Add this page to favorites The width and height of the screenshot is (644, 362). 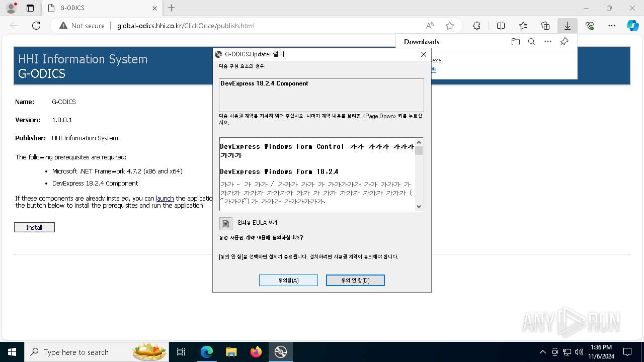click(x=450, y=26)
